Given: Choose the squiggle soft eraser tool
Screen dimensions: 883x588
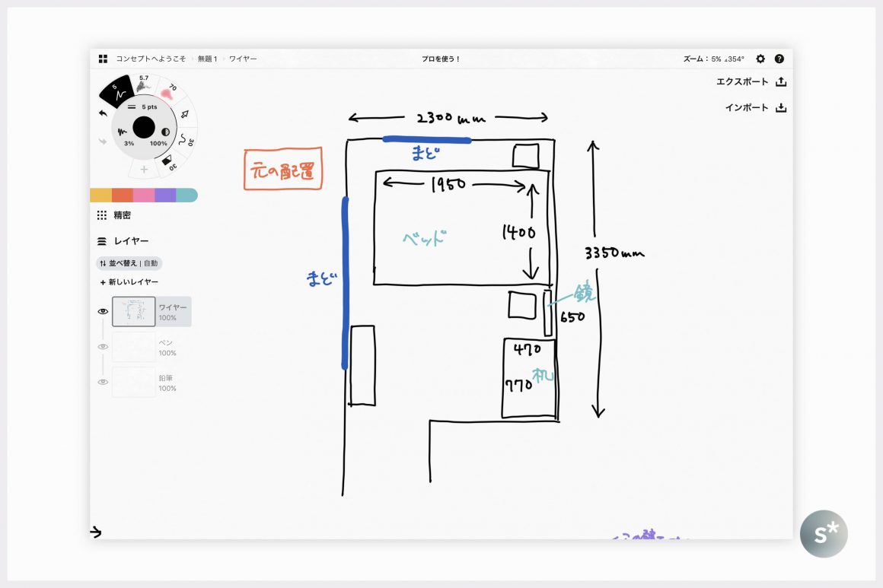Looking at the screenshot, I should 185,139.
